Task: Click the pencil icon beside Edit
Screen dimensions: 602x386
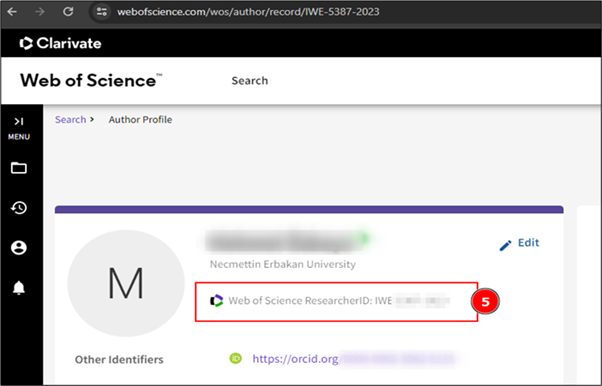Action: (505, 245)
